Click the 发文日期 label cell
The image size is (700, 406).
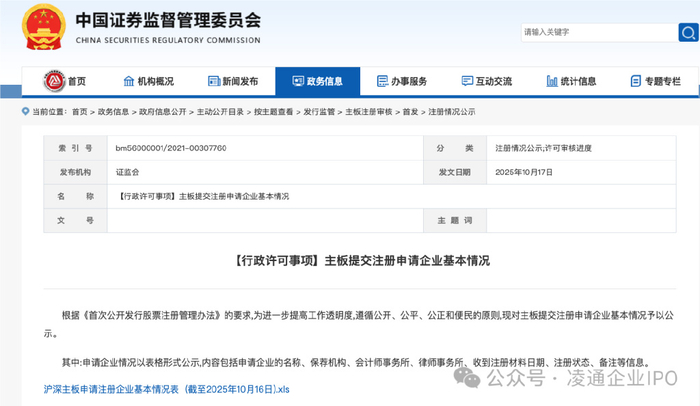(454, 172)
